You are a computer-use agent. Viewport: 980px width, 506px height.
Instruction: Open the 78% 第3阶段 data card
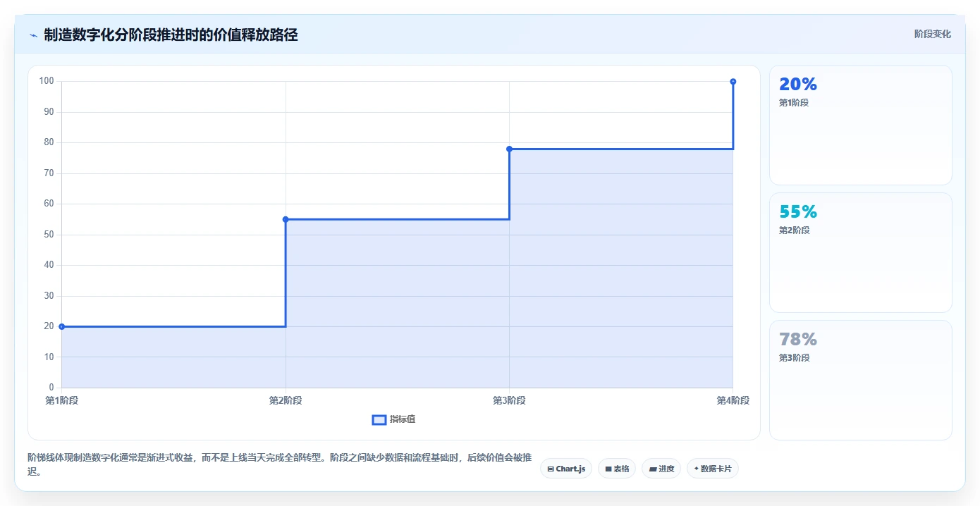(860, 381)
